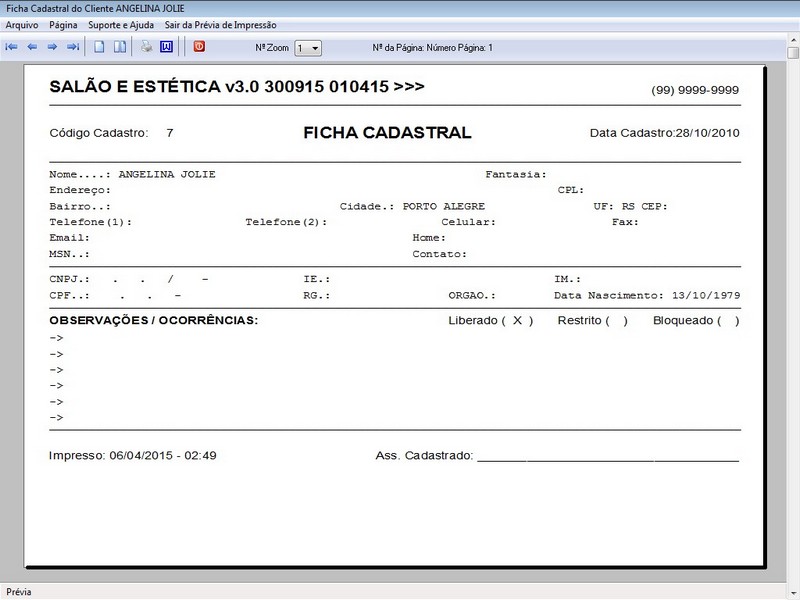
Task: Click the phone number (99) 9999-9999
Action: tap(695, 90)
